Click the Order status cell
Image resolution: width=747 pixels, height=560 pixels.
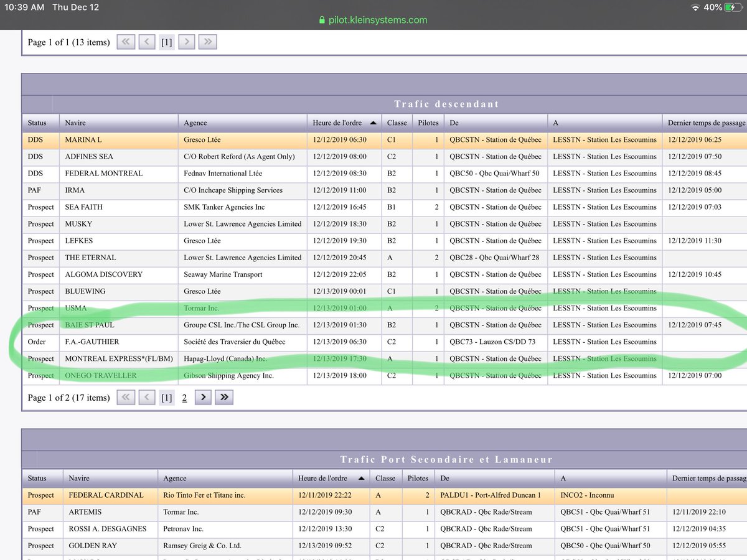coord(40,342)
